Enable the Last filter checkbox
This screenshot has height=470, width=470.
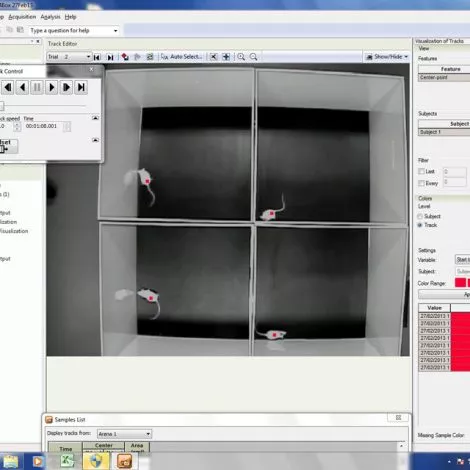(421, 171)
